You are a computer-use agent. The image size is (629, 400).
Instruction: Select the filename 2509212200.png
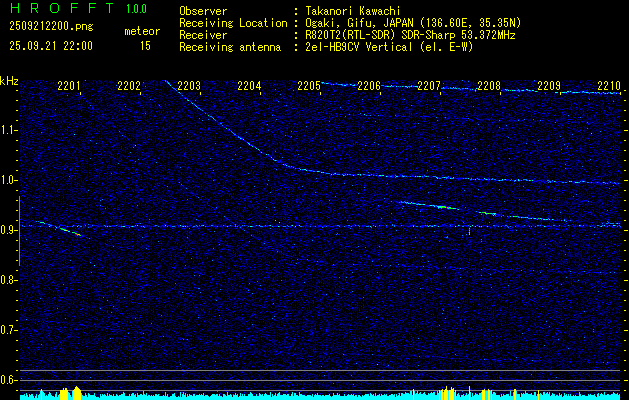(x=51, y=27)
